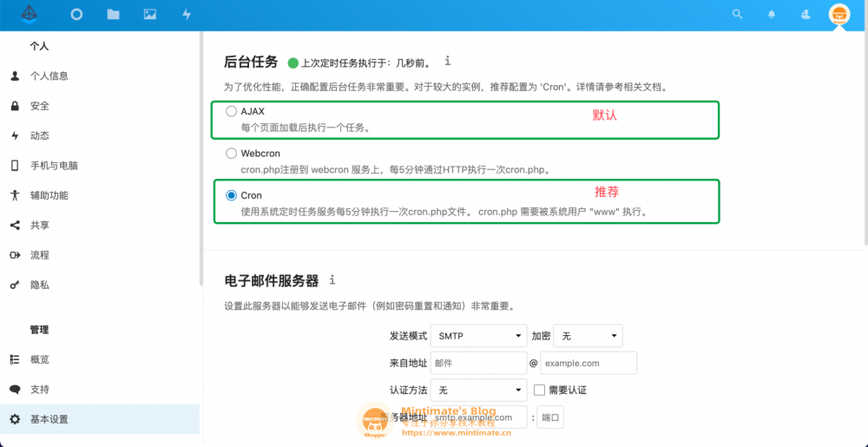Image resolution: width=868 pixels, height=447 pixels.
Task: Click the info icon beside 后台任务
Action: tap(448, 61)
